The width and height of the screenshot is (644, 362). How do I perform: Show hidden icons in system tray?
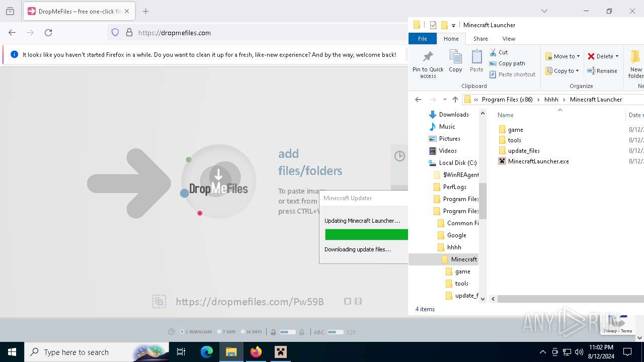point(542,352)
